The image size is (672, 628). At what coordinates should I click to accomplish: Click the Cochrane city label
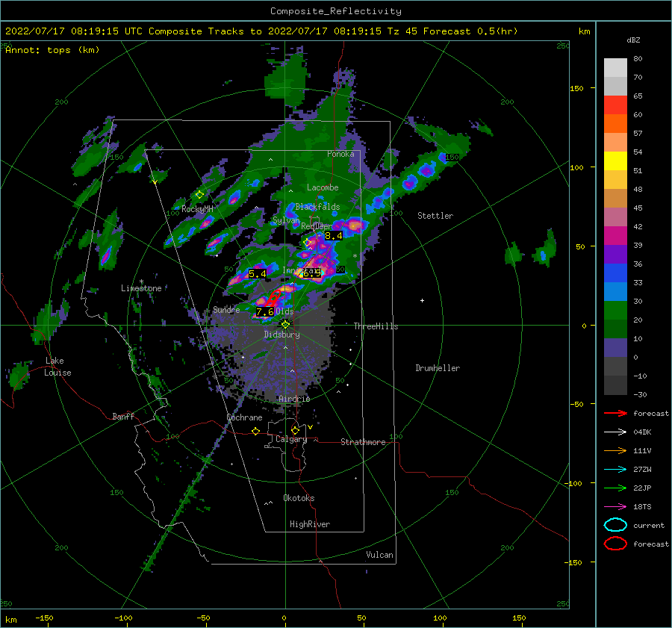click(x=244, y=417)
